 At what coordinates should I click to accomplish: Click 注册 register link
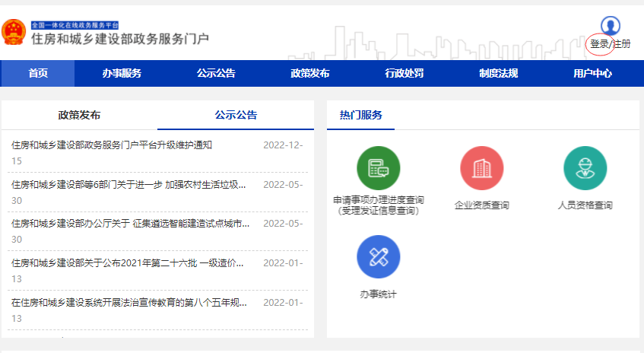[x=621, y=44]
